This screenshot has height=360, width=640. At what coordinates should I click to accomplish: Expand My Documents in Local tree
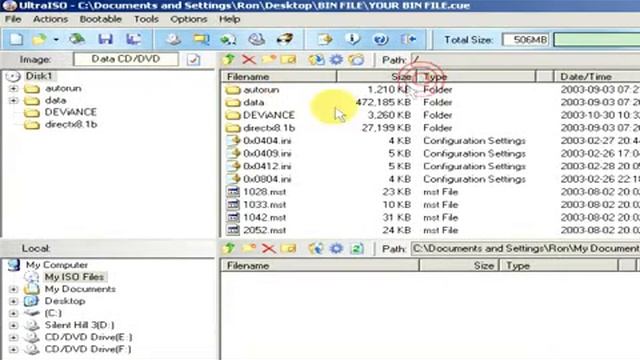tap(13, 289)
